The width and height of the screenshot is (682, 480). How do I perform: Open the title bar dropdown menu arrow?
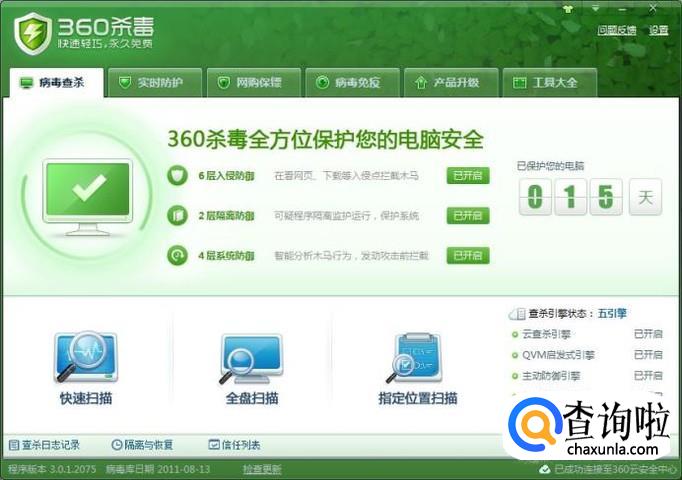(x=595, y=9)
